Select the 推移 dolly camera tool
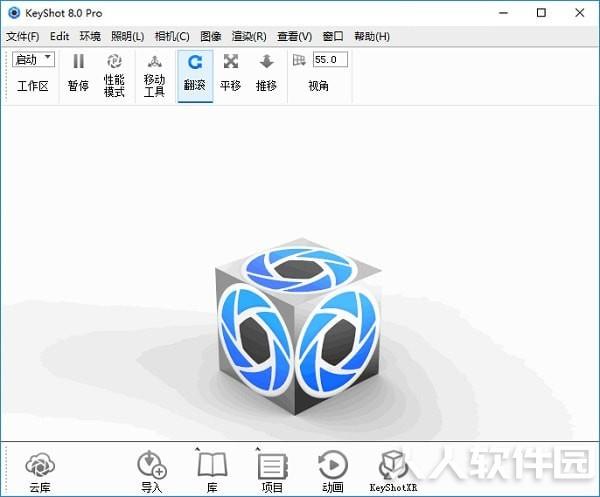 click(x=266, y=73)
